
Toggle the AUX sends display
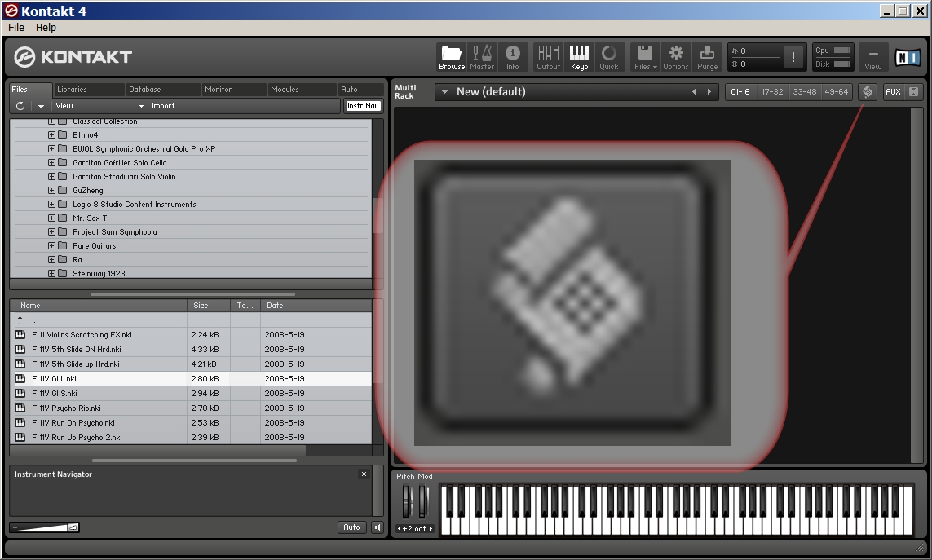pos(893,91)
